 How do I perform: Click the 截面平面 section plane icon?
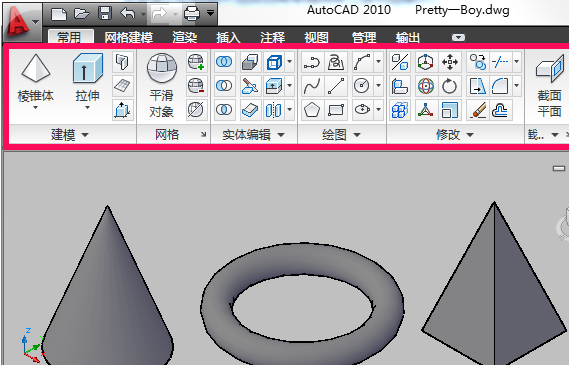550,69
